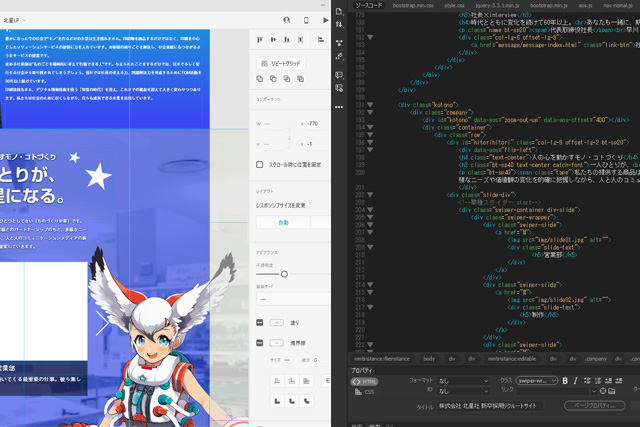Open jquery-3.3.1.min.js related file tab
640x427 pixels.
[497, 5]
